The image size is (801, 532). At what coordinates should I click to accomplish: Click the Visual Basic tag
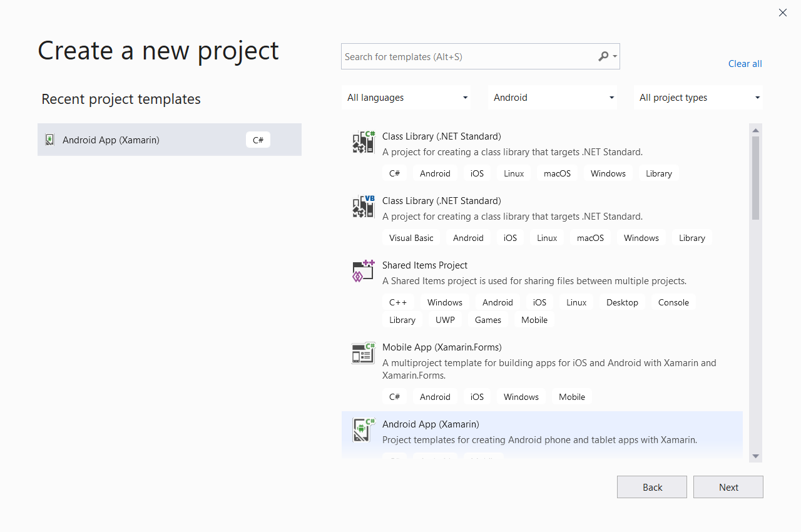coord(411,238)
